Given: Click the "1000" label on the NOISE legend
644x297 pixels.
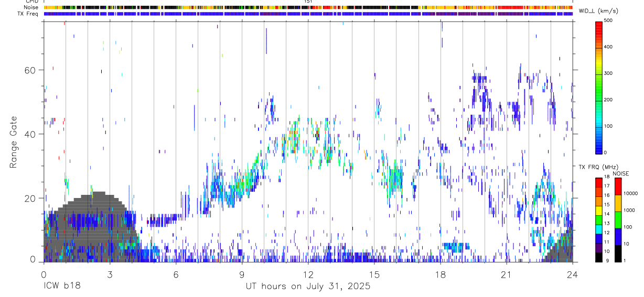Looking at the screenshot, I should (x=630, y=210).
